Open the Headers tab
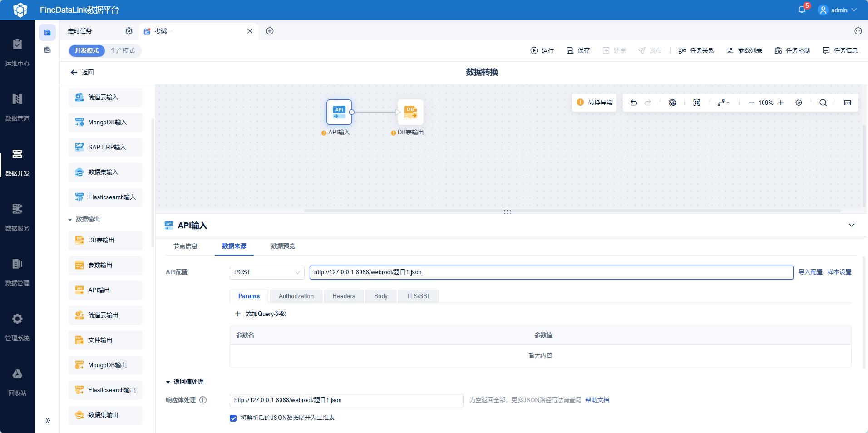 pos(344,296)
